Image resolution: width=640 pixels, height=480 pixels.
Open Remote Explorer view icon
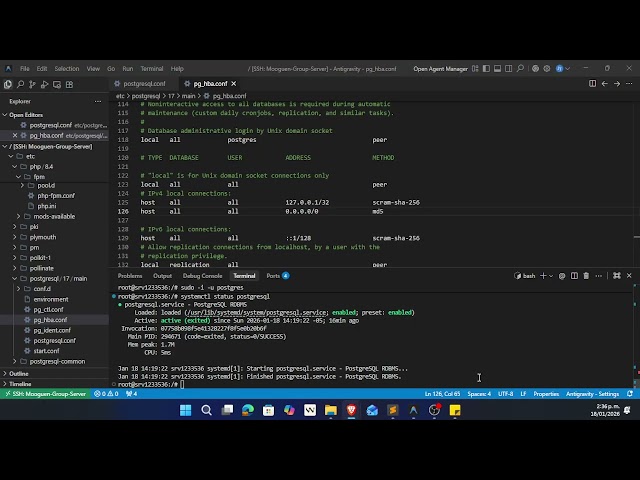point(57,84)
